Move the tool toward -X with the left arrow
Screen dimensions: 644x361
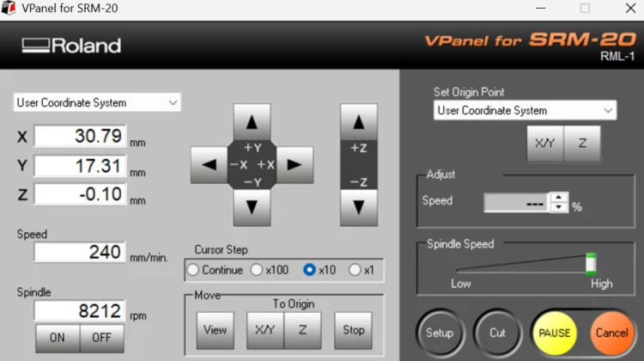[x=209, y=165]
